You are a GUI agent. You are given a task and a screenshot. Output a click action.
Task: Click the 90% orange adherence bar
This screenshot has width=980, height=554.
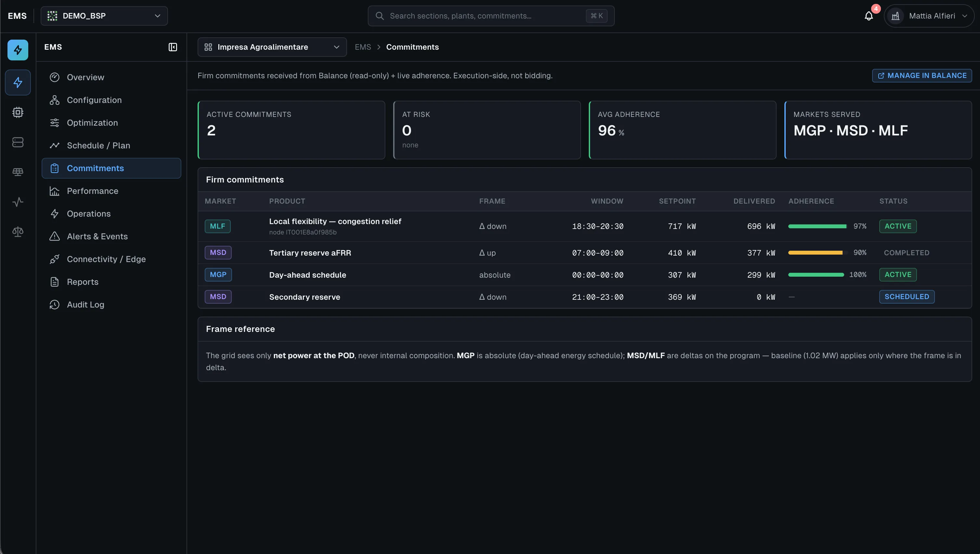(x=818, y=253)
